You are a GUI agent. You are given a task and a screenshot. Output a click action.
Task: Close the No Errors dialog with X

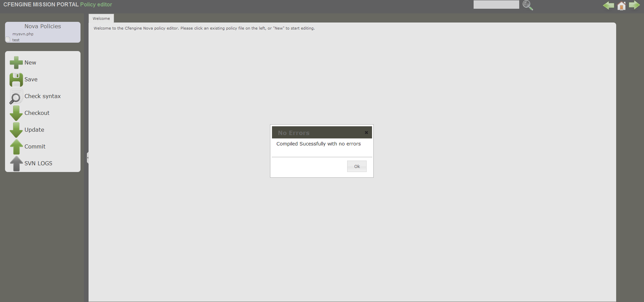tap(366, 132)
